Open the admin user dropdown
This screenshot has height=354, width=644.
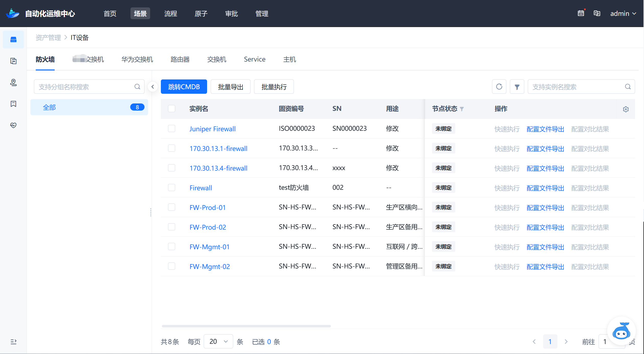[x=623, y=14]
